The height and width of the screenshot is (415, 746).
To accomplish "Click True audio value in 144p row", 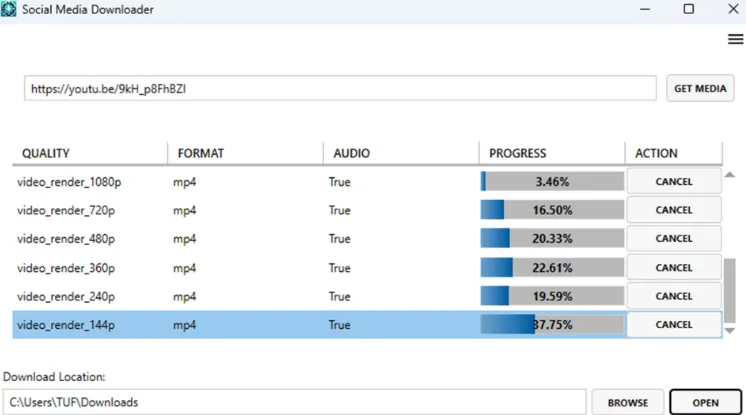I will 339,325.
